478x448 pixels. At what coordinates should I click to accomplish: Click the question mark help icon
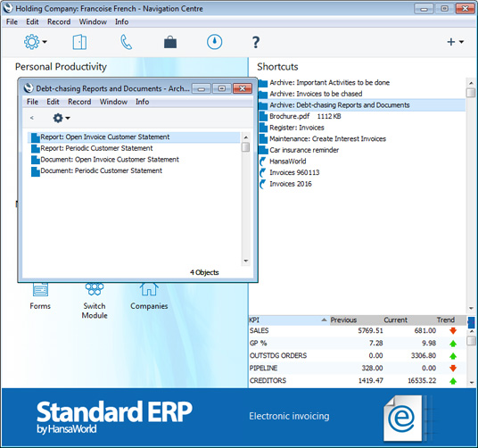pos(256,42)
